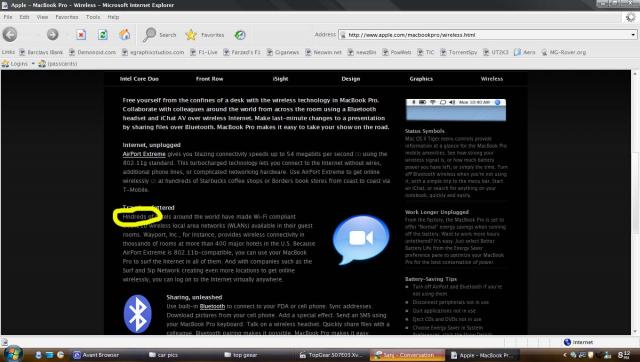The image size is (640, 362).
Task: Follow the Bluetooth hyperlink in Sharing section
Action: 212,306
